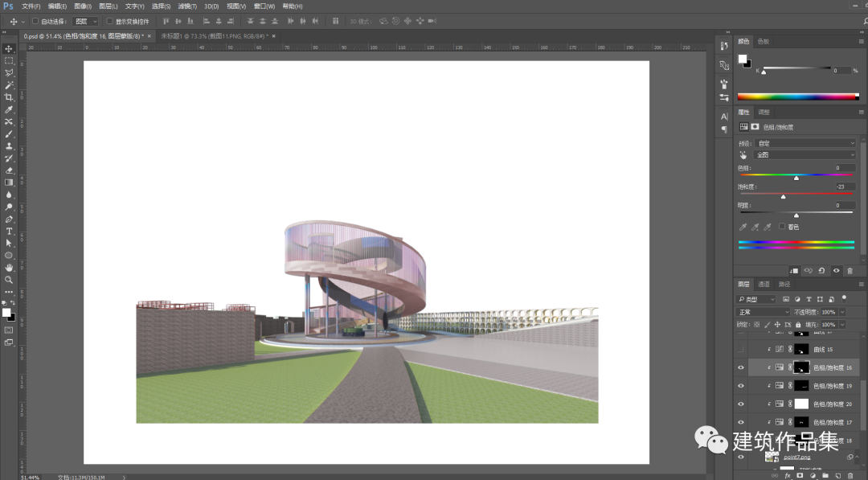Select the Gradient tool
Screen dimensions: 868x480
(9, 183)
